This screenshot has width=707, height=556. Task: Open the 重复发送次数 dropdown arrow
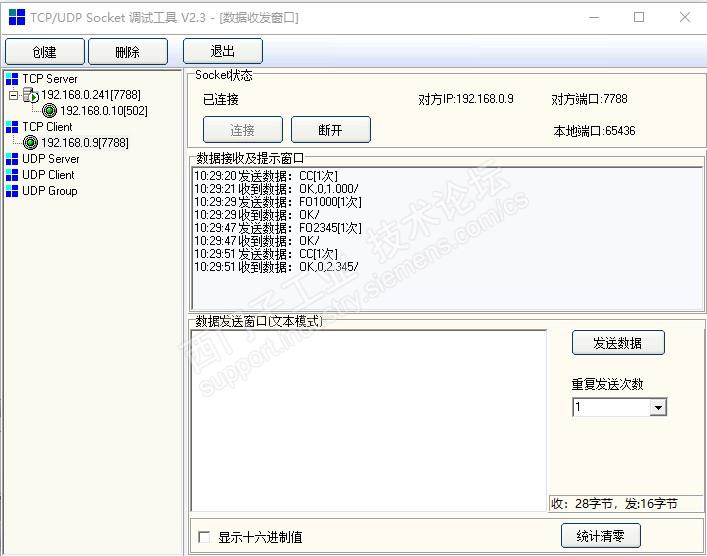[658, 408]
